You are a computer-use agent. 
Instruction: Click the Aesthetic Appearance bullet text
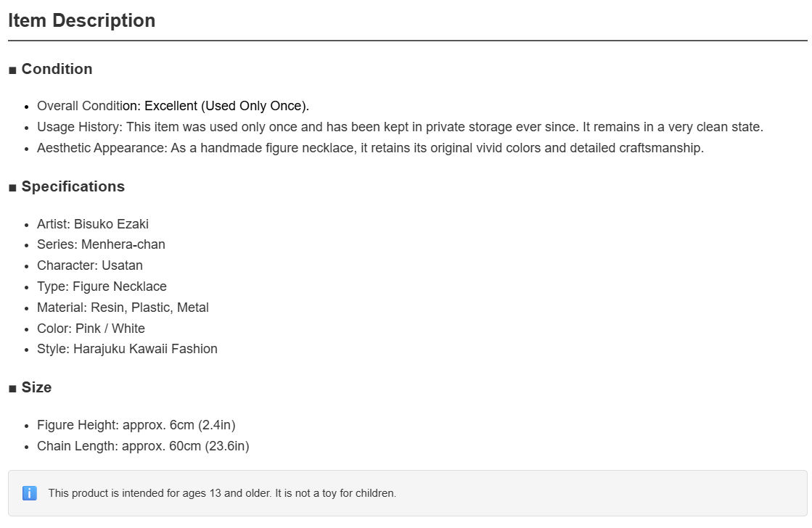point(370,148)
